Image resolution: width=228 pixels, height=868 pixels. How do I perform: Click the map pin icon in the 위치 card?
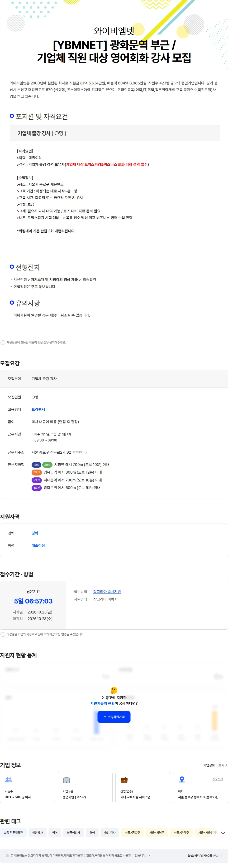pos(182,780)
